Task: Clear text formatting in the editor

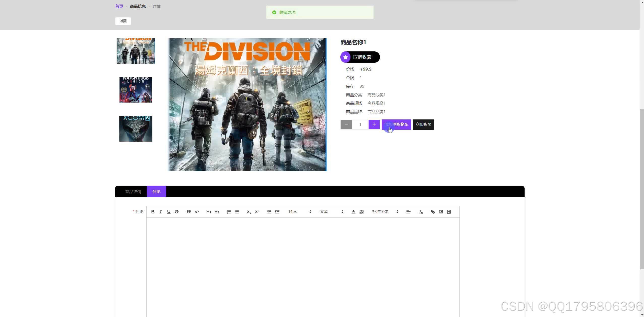Action: point(421,212)
